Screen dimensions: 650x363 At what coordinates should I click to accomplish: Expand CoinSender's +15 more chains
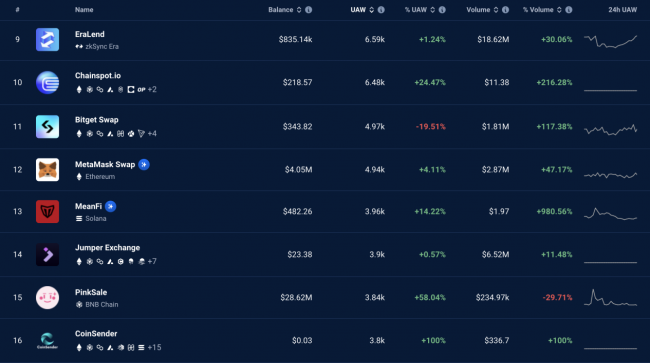click(x=154, y=347)
